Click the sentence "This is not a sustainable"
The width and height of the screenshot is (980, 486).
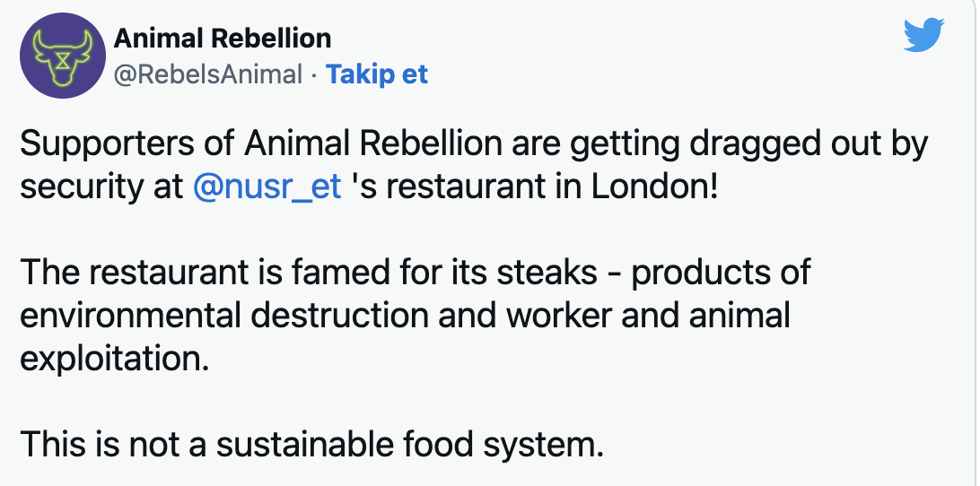click(x=241, y=444)
